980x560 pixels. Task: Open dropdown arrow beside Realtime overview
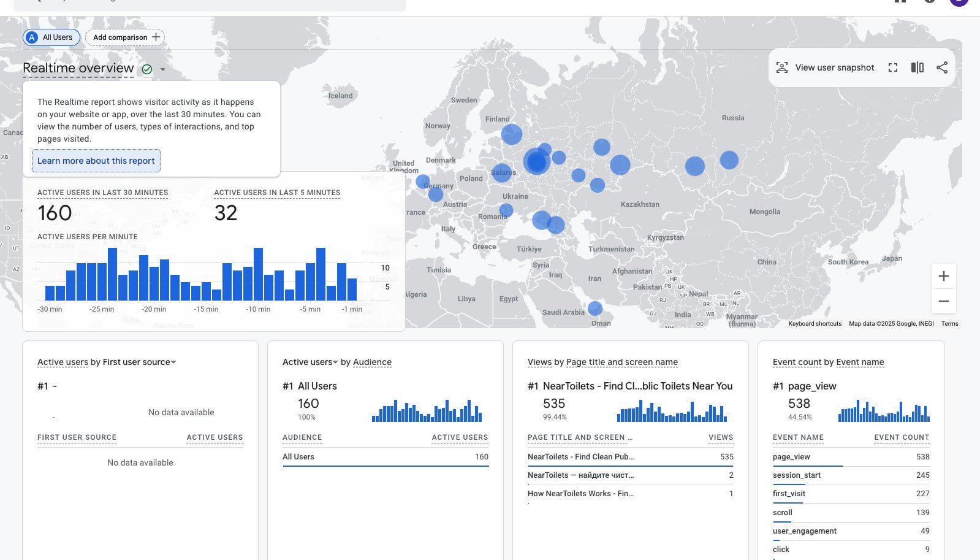(x=163, y=69)
